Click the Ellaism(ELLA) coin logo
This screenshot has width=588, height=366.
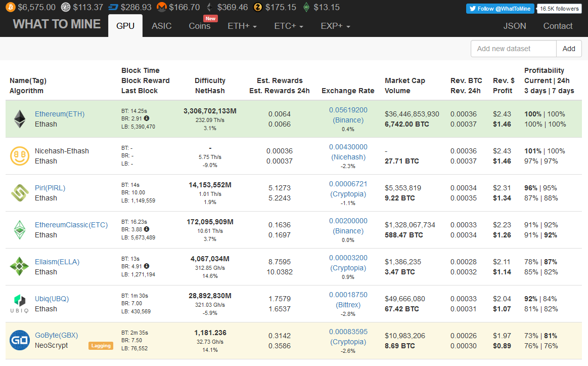(20, 266)
